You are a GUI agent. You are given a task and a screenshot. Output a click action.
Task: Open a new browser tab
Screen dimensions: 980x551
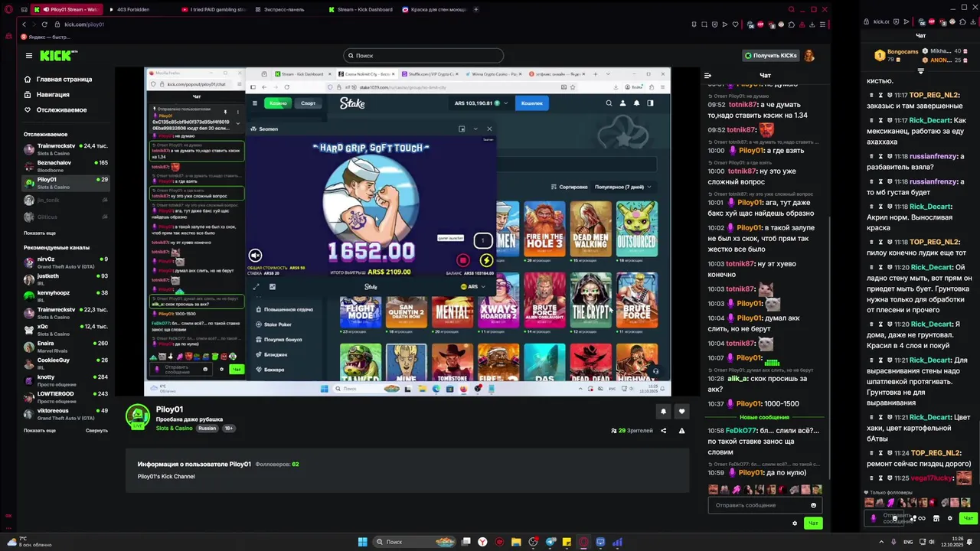(x=476, y=9)
